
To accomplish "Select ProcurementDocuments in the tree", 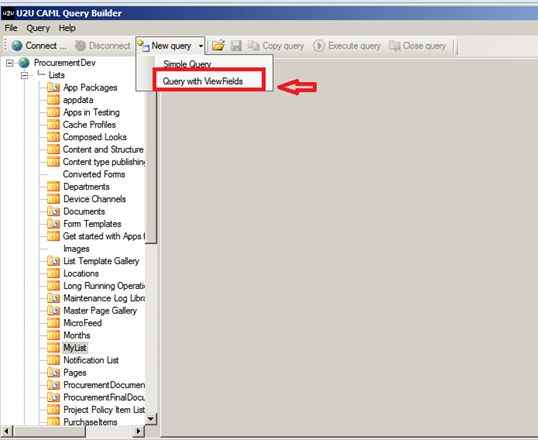I will tap(104, 385).
